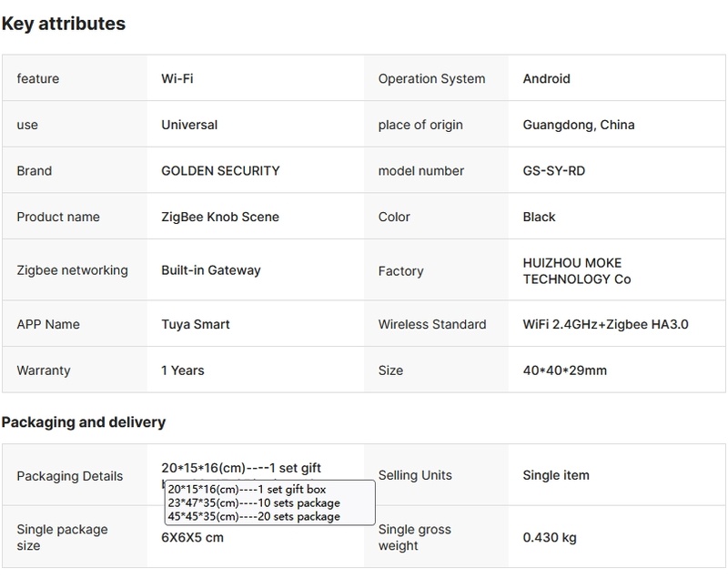728x578 pixels.
Task: Select the Single item selling units value
Action: point(556,475)
